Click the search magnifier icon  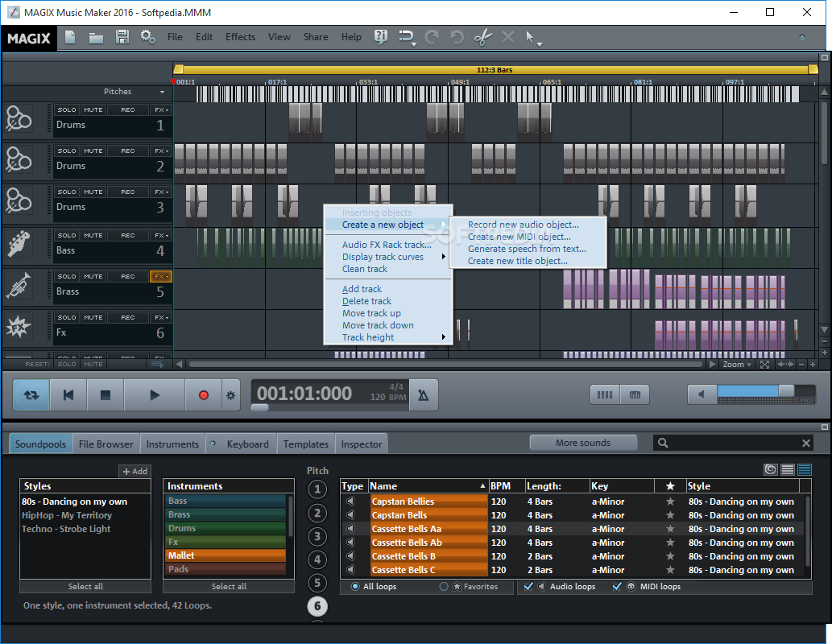click(663, 443)
